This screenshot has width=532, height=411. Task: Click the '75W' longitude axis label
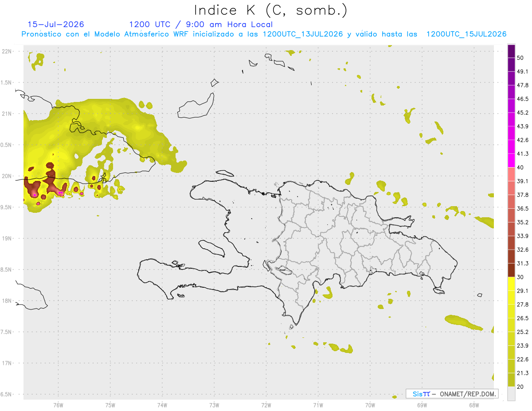(110, 405)
